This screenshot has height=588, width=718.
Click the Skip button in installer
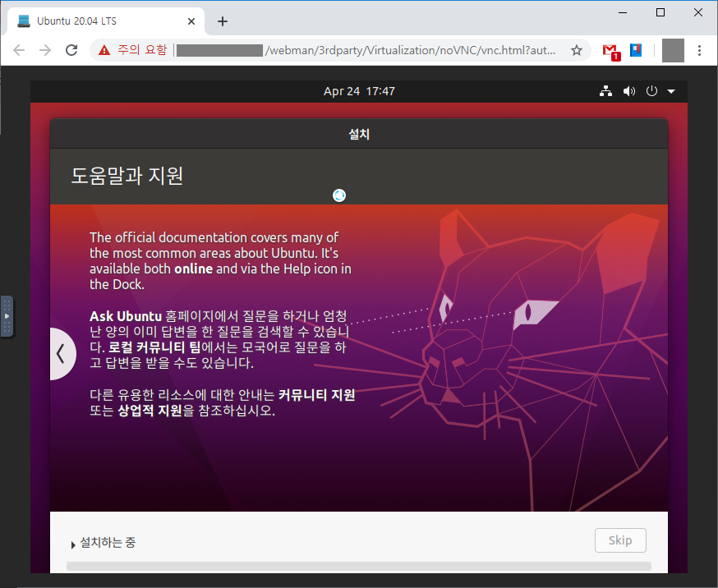coord(620,540)
